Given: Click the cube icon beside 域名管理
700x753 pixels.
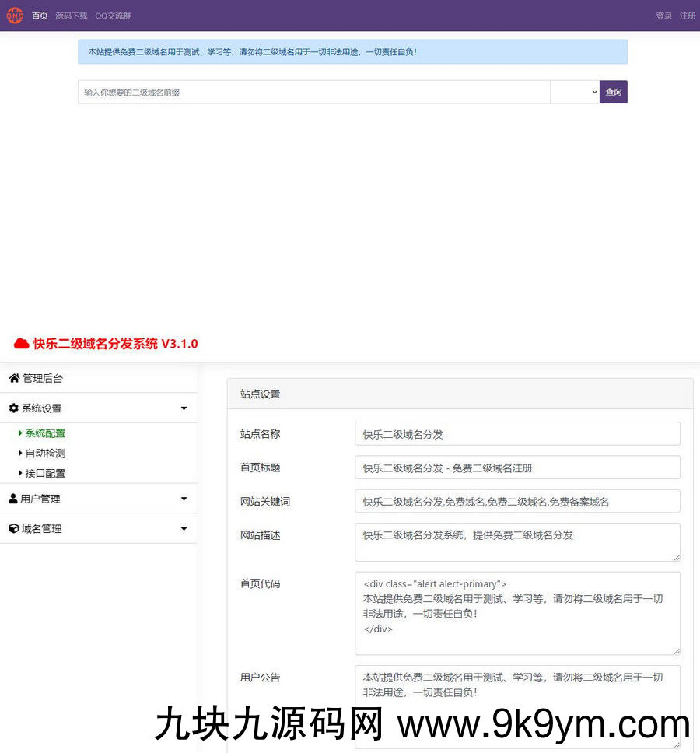Looking at the screenshot, I should point(14,528).
